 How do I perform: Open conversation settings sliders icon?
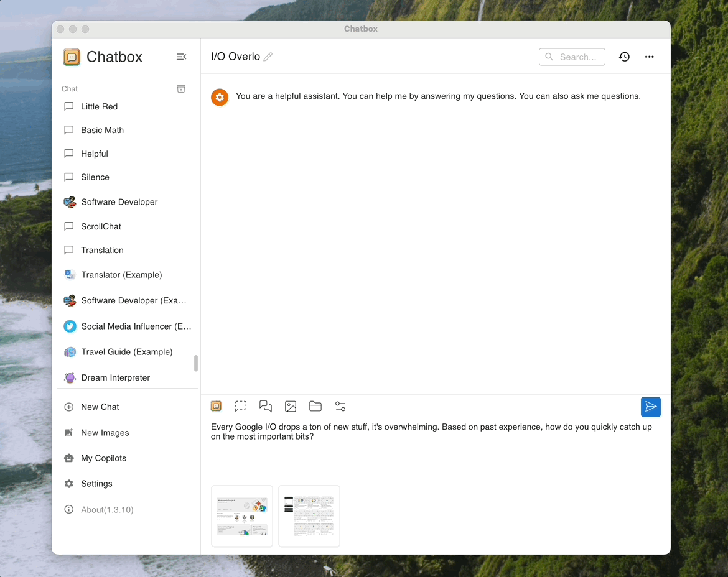tap(340, 406)
